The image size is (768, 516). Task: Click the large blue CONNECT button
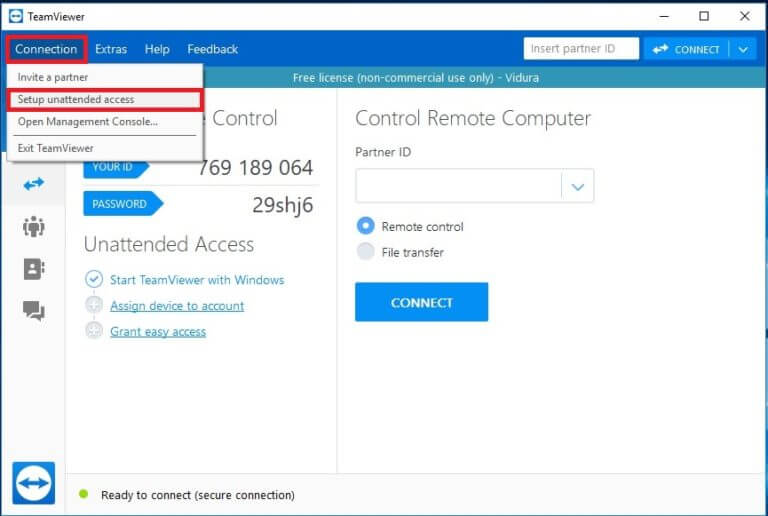421,302
